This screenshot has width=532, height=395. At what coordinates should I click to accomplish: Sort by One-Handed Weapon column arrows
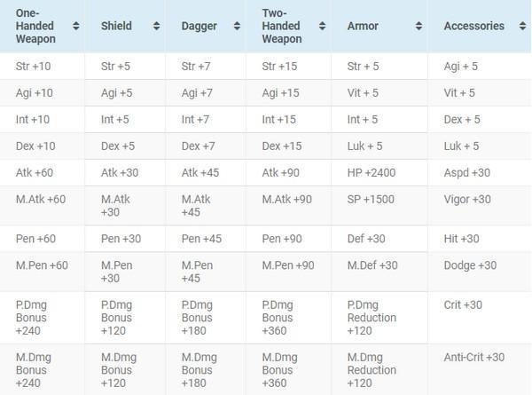pos(76,26)
